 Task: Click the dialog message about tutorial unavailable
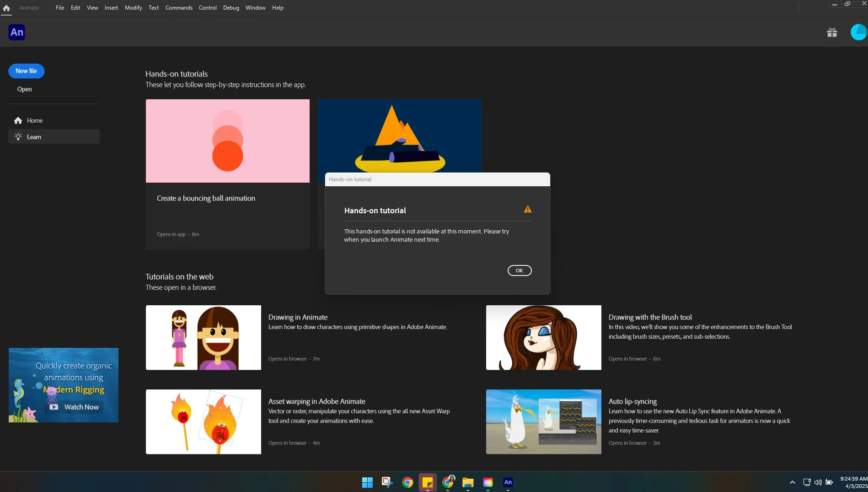(x=426, y=235)
